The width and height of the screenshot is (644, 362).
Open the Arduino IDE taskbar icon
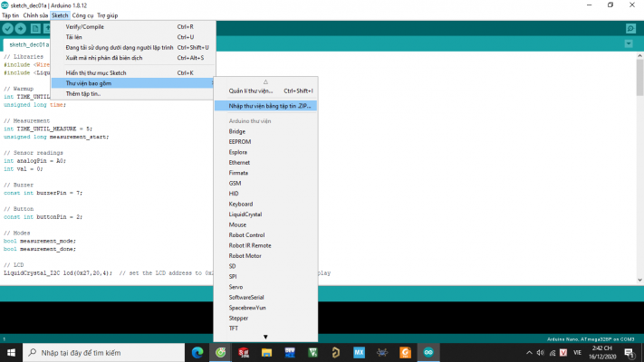[428, 353]
